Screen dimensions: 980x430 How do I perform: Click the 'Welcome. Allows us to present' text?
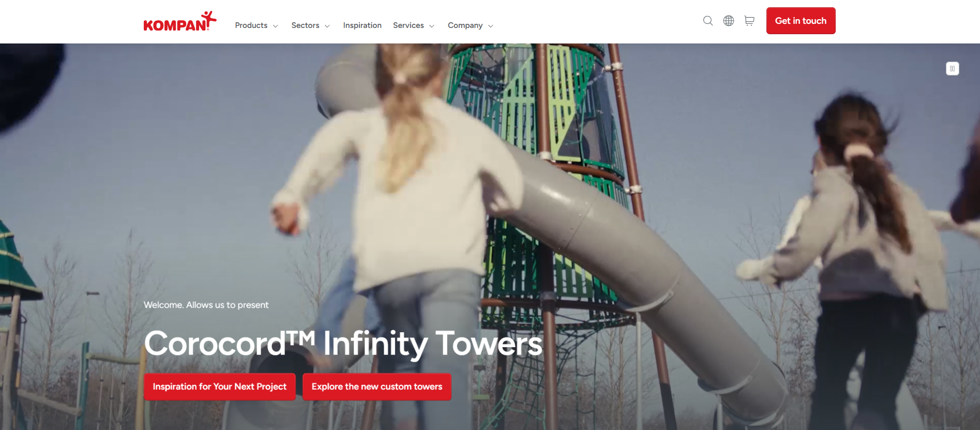click(206, 305)
